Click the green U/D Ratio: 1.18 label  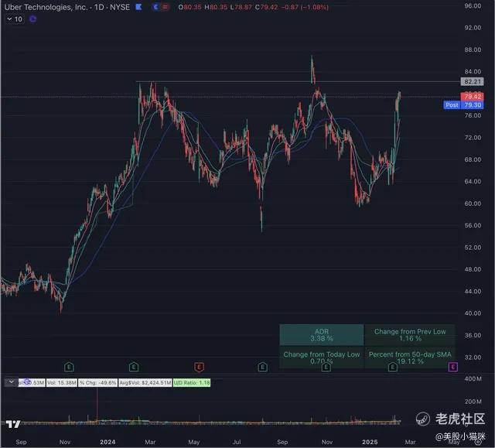coord(192,383)
